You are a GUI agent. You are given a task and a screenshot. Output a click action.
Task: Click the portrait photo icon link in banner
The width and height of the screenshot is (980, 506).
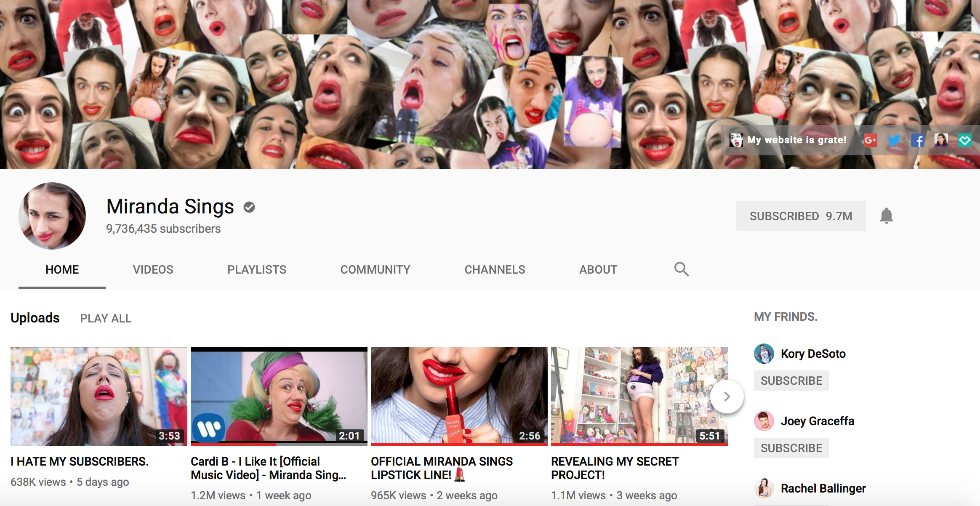coord(941,140)
